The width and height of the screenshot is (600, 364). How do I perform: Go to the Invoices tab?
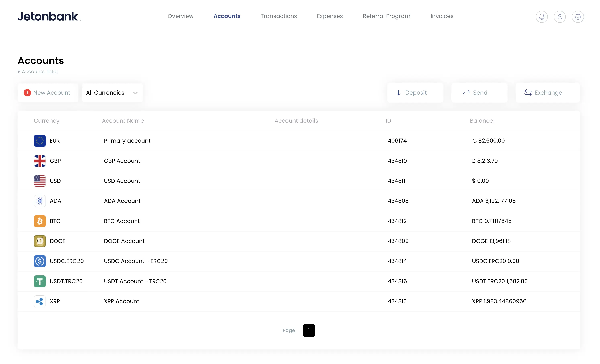tap(442, 16)
